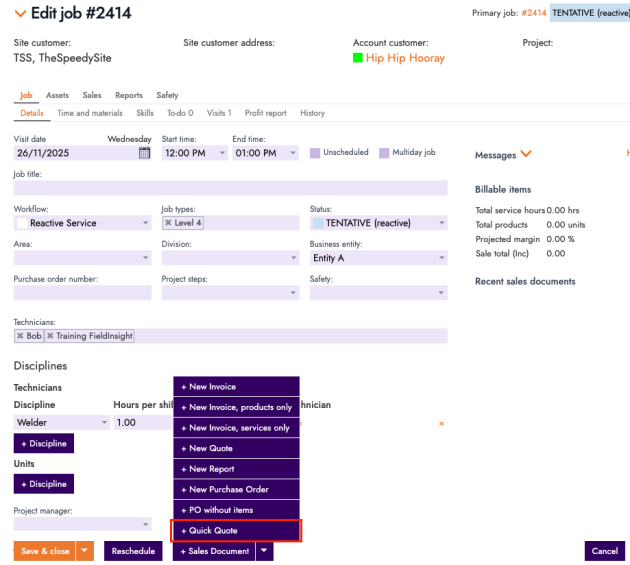The image size is (630, 565).
Task: Expand the Status dropdown
Action: (x=441, y=223)
